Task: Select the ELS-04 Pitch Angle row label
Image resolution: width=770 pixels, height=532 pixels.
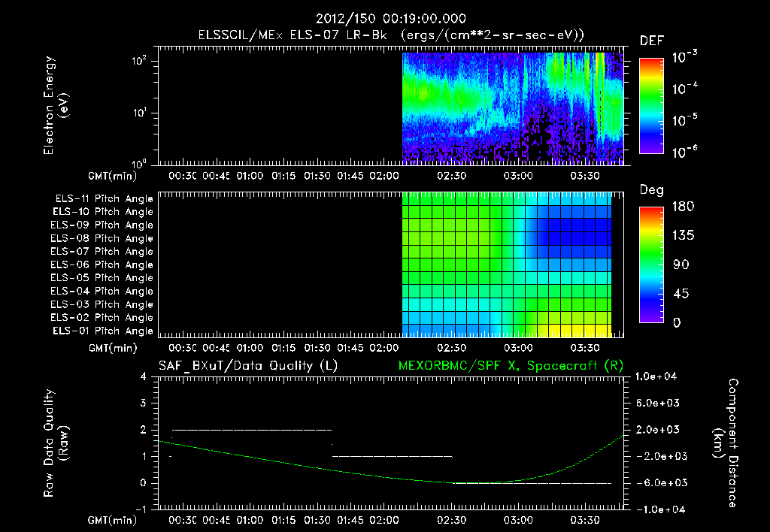Action: (x=102, y=292)
